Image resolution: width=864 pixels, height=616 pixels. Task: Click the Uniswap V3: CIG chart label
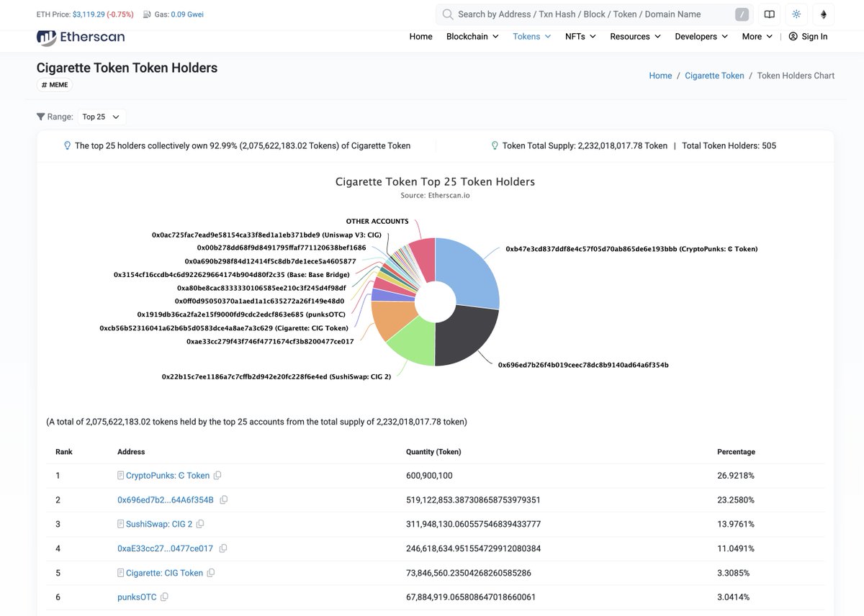tap(266, 235)
